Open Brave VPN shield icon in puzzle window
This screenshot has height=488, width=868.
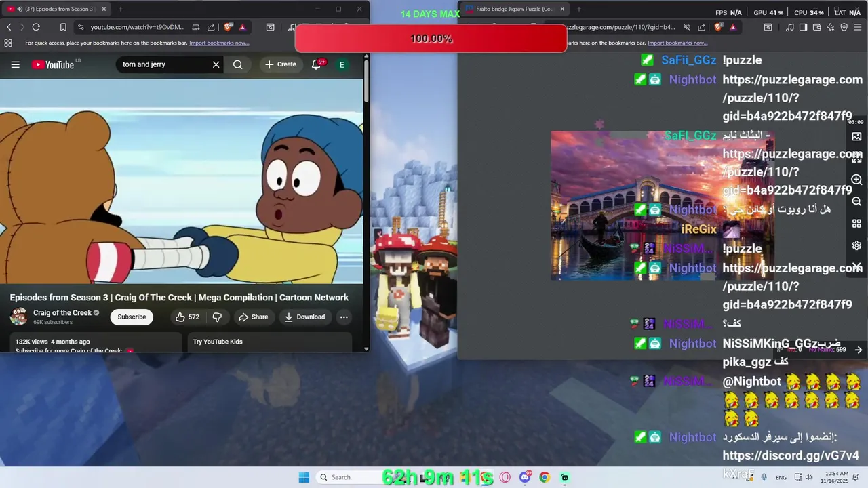[844, 27]
